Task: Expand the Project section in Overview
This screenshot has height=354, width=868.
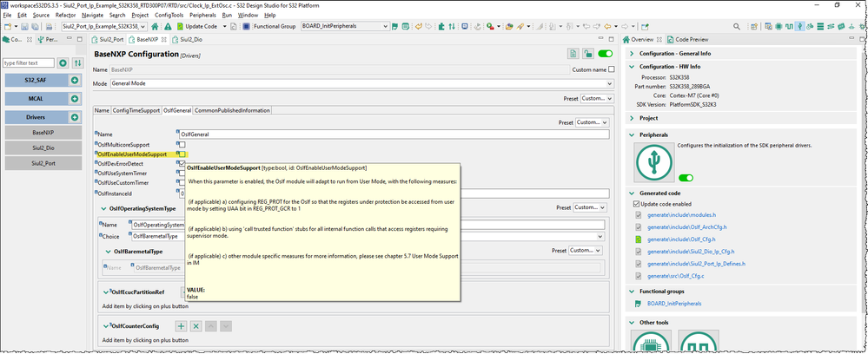Action: pyautogui.click(x=633, y=118)
